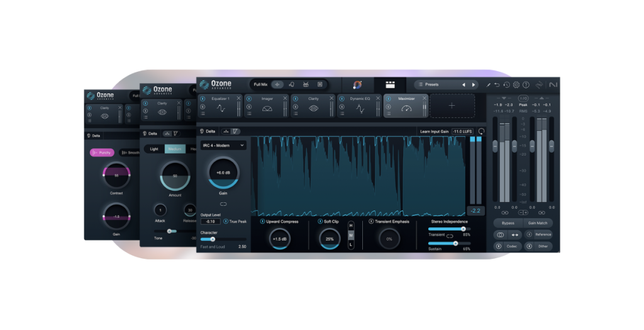Click the gain link chain icon under Gain
This screenshot has height=330, width=644.
pyautogui.click(x=223, y=204)
